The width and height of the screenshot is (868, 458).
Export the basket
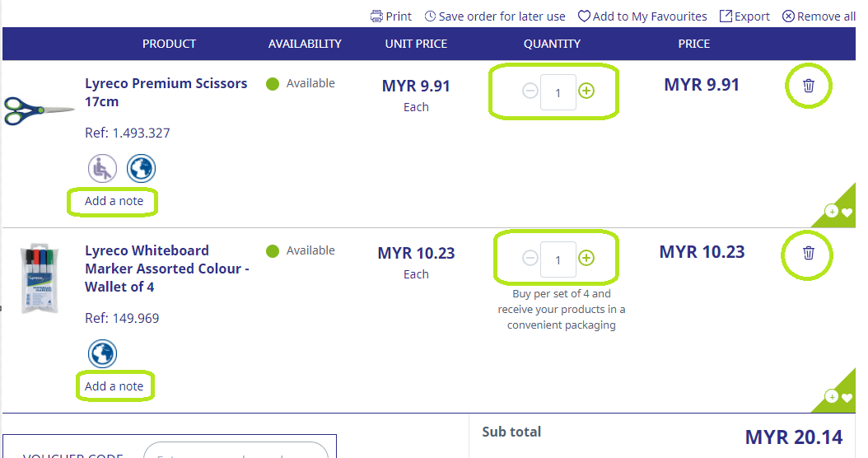(744, 16)
